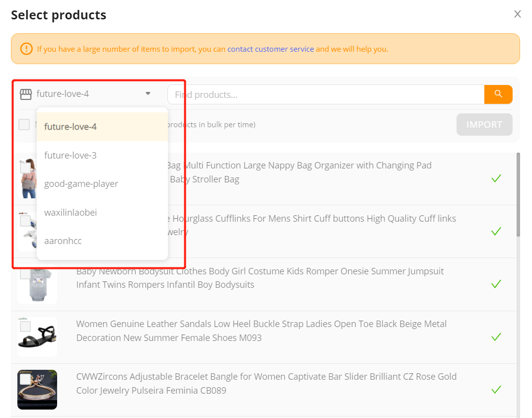This screenshot has width=532, height=418.
Task: Click green checkmark for Hourglass Cufflinks product
Action: pos(496,231)
